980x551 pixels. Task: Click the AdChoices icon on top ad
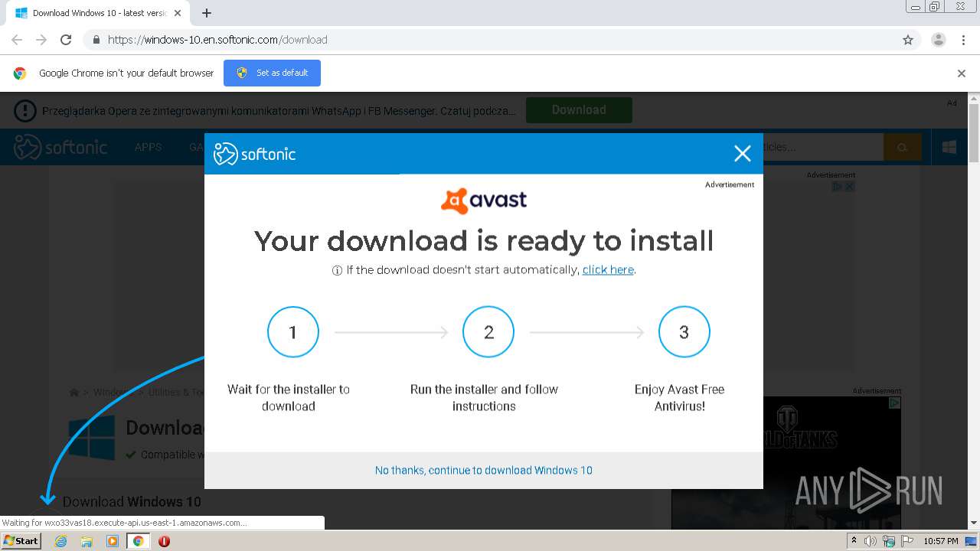[838, 186]
